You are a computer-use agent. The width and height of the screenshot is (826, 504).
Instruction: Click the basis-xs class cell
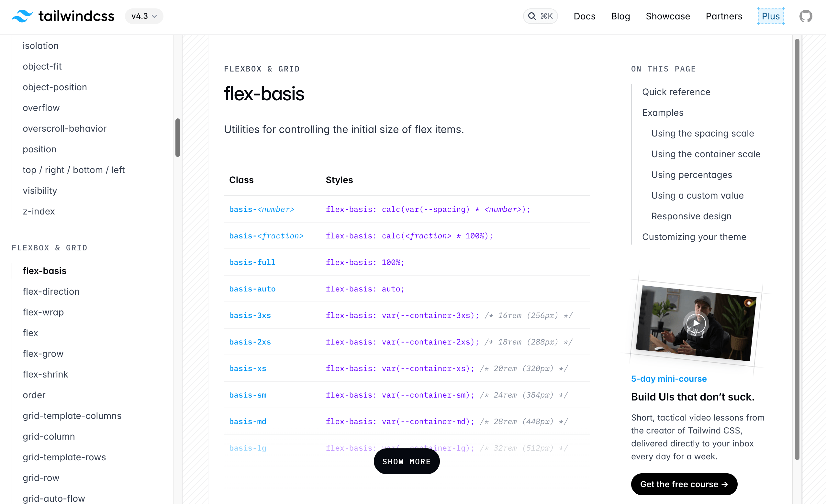(x=247, y=368)
